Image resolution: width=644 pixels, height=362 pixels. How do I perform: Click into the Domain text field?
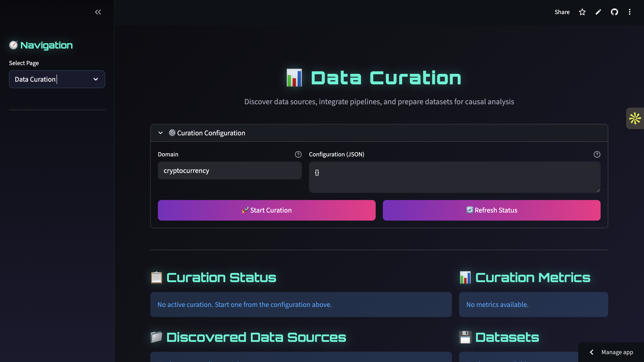[x=229, y=170]
